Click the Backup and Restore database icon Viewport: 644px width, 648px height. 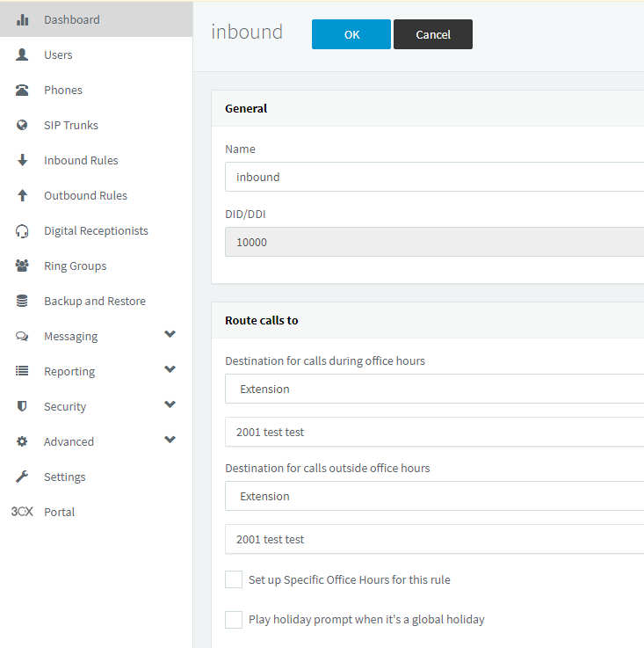(x=22, y=301)
